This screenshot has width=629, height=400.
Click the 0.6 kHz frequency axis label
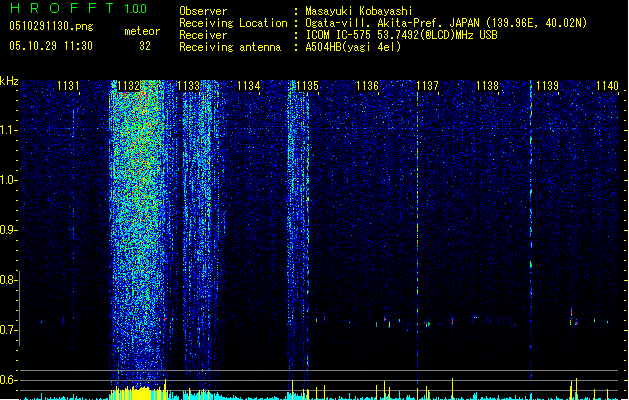click(8, 380)
